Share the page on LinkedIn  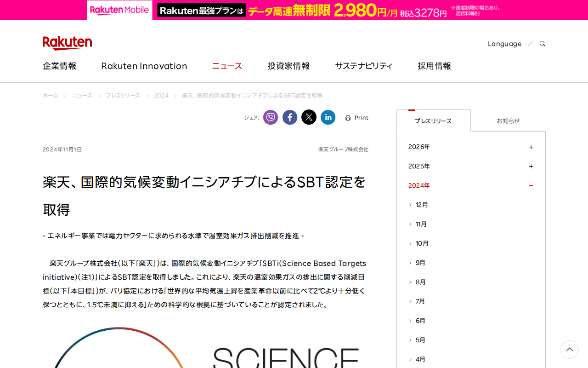[328, 117]
